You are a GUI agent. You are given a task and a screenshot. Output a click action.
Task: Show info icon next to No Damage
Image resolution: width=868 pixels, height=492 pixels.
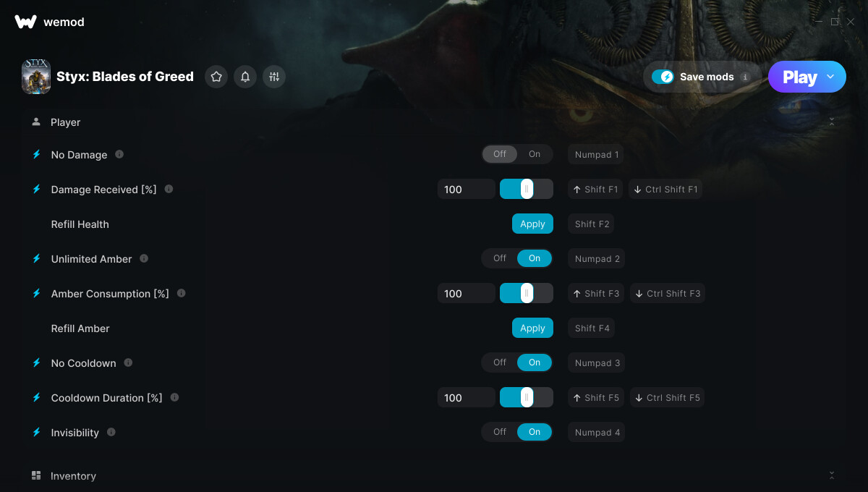119,154
